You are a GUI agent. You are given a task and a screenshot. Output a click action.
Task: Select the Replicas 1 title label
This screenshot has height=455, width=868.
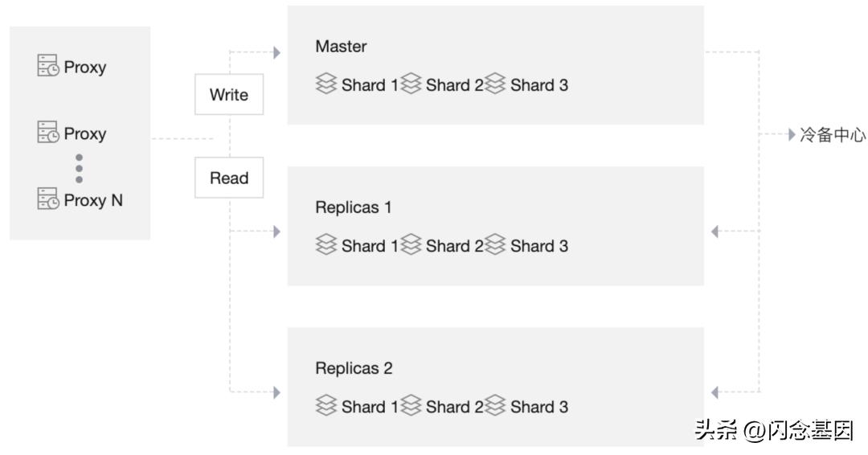(x=354, y=207)
